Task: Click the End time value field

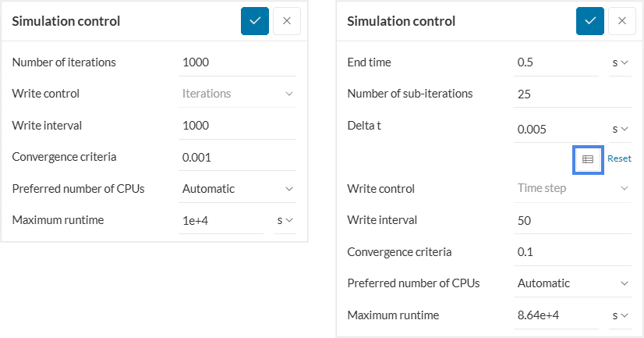Action: (557, 62)
